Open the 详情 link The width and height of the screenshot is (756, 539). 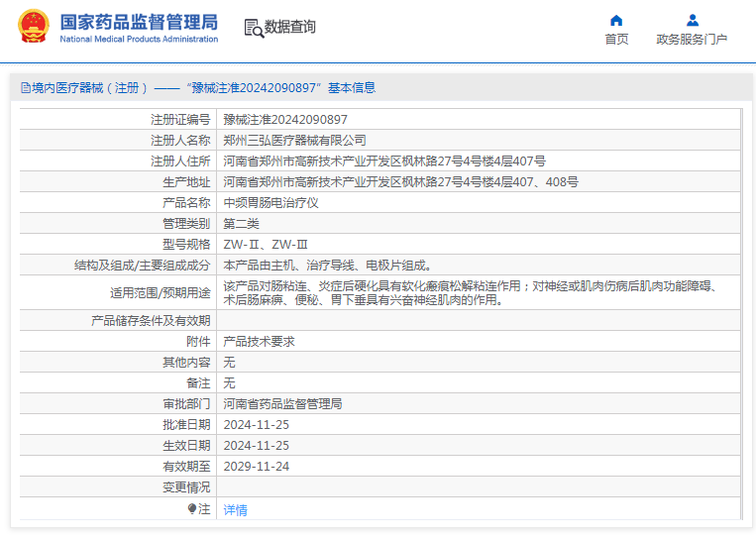tap(235, 509)
